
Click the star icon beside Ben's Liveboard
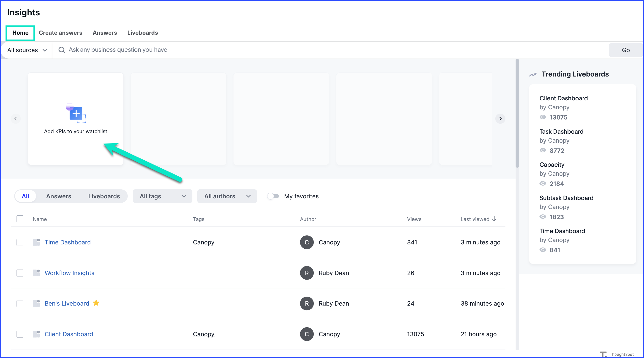96,303
